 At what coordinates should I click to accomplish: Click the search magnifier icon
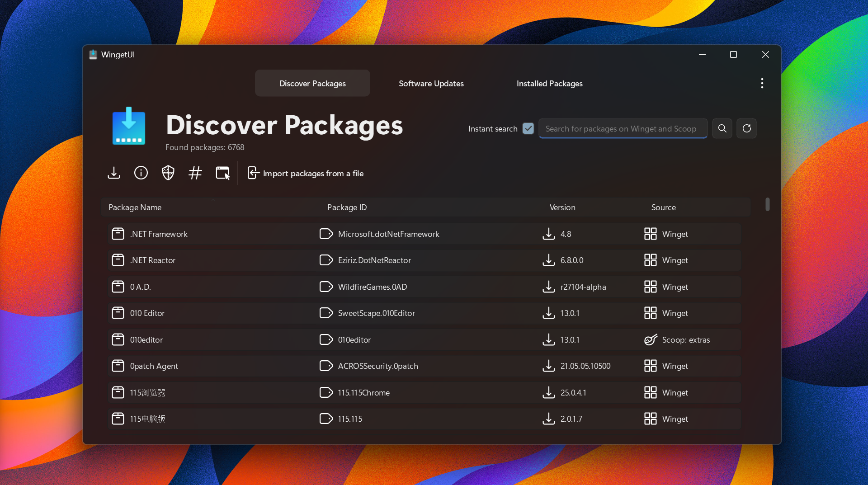coord(722,128)
